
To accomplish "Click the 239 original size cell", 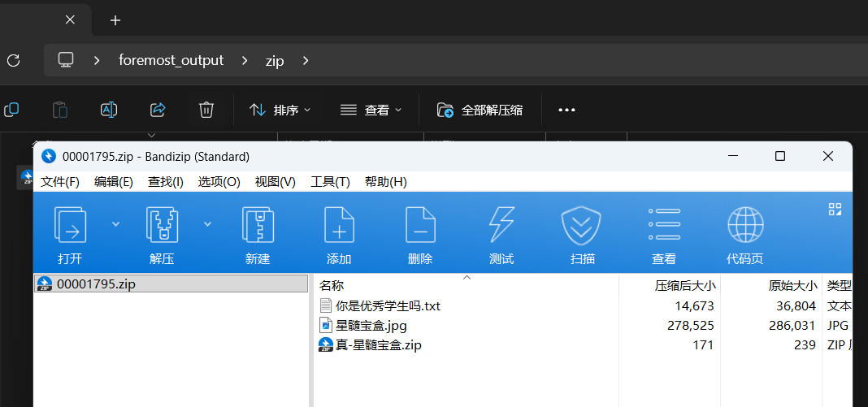I will [805, 345].
